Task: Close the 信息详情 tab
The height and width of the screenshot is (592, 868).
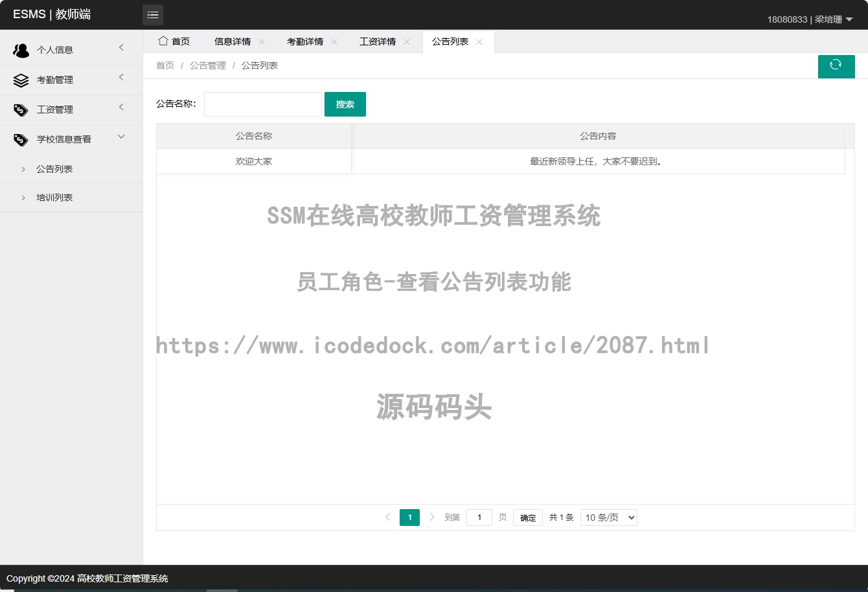Action: (262, 41)
